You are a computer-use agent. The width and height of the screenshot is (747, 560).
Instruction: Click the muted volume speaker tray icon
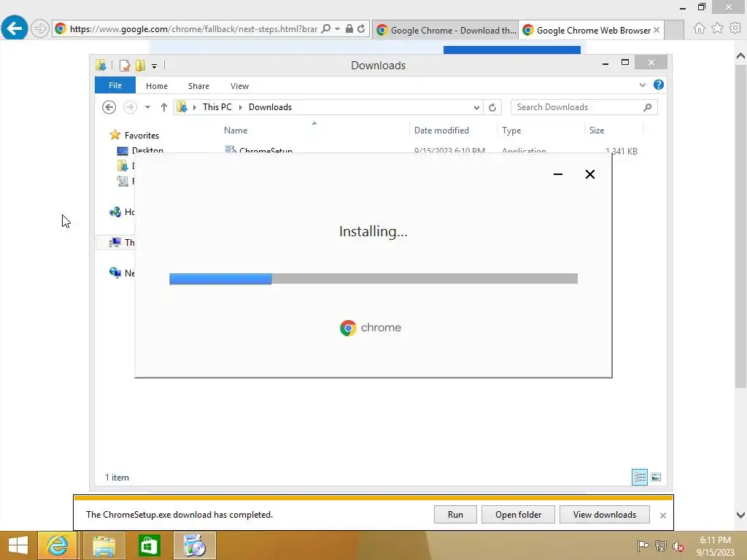678,545
